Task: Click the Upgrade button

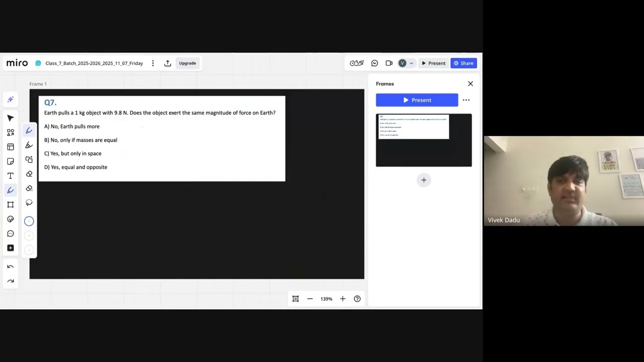Action: pyautogui.click(x=188, y=63)
